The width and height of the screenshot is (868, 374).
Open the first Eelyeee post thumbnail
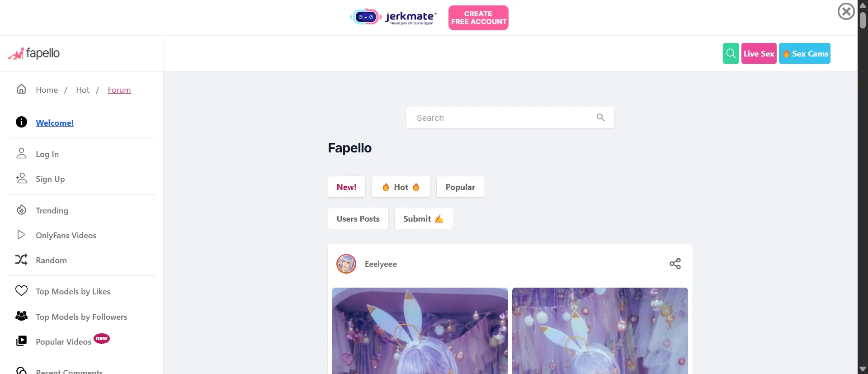pyautogui.click(x=420, y=331)
